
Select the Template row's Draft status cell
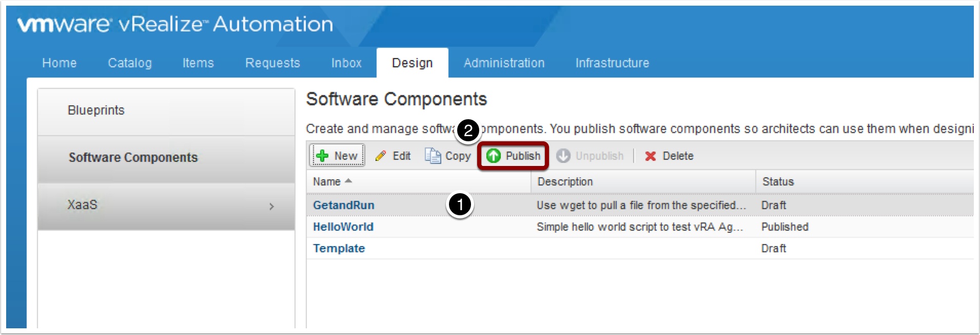pos(774,248)
